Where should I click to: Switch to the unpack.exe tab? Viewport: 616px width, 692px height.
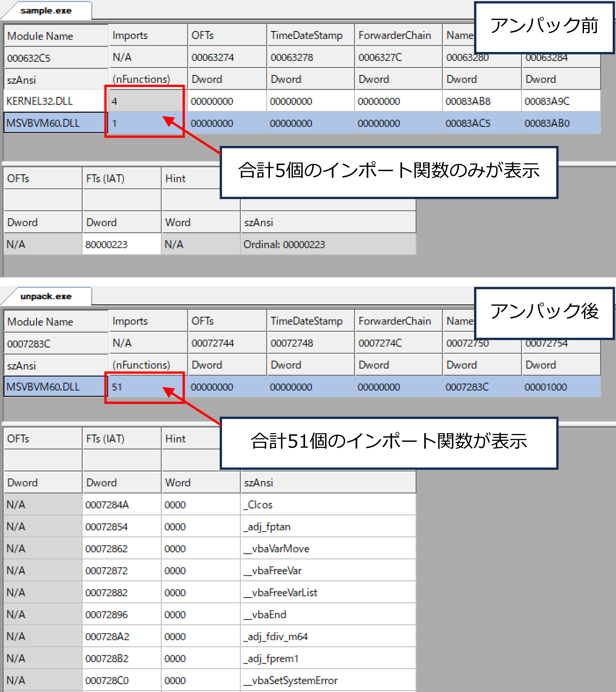(46, 297)
